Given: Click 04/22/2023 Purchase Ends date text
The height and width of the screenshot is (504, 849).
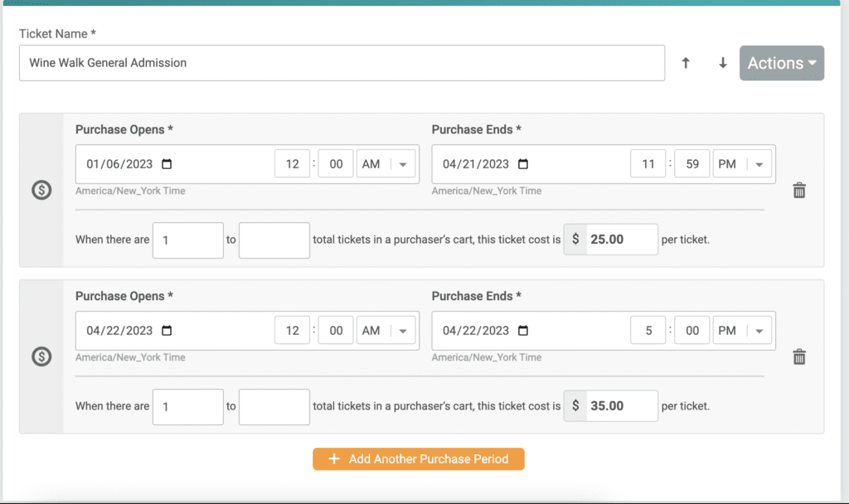Looking at the screenshot, I should coord(476,330).
